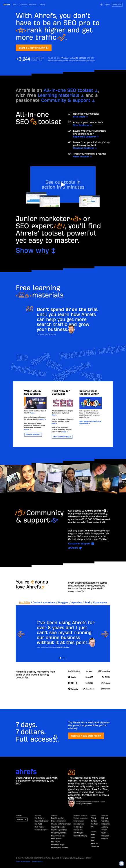Open the WordPress Plugin footer link
This screenshot has height=868, width=126.
click(58, 845)
